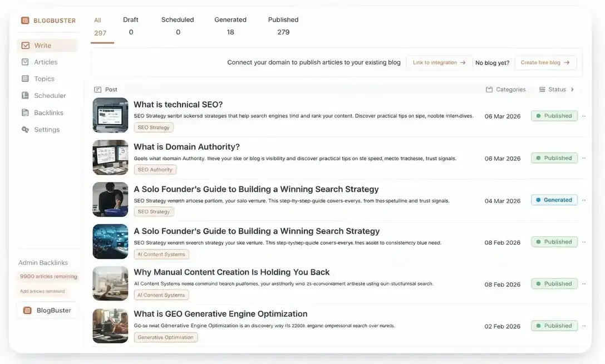Click the BlogBuster logo icon
Image resolution: width=605 pixels, height=364 pixels.
[25, 20]
